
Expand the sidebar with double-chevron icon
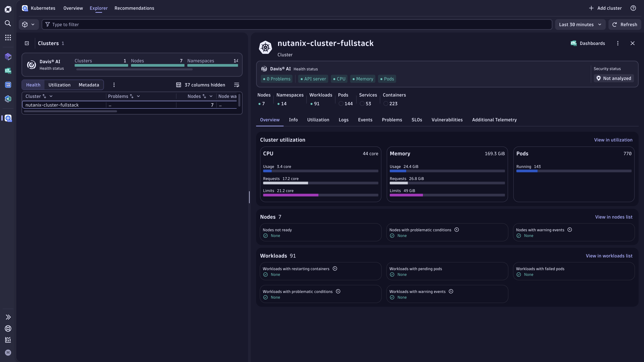[x=8, y=317]
